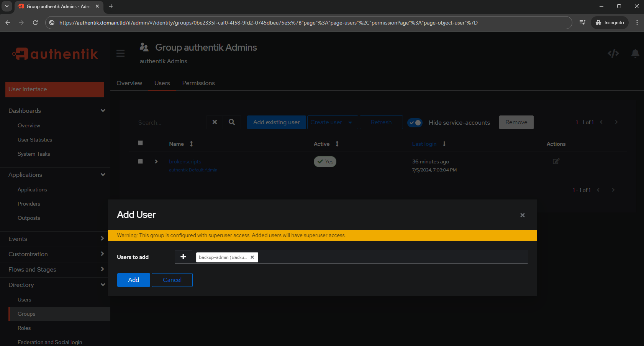Open Federation and Social login
Image resolution: width=644 pixels, height=346 pixels.
point(50,342)
